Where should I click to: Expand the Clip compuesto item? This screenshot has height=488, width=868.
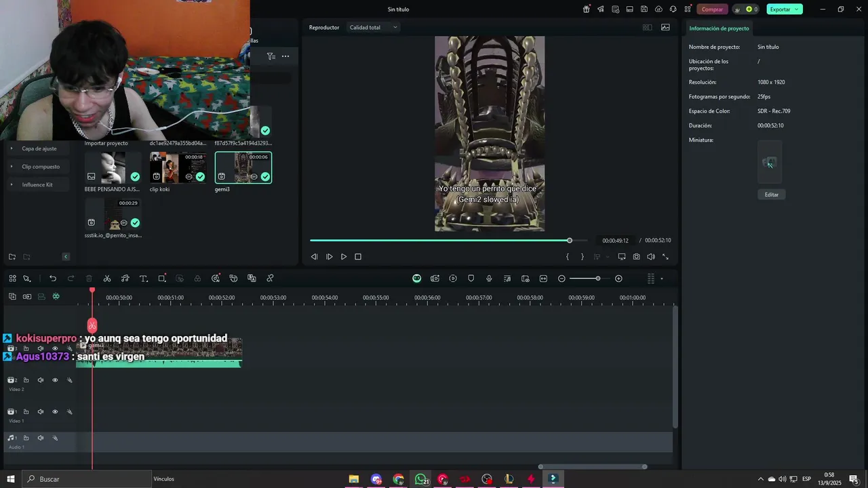point(11,167)
